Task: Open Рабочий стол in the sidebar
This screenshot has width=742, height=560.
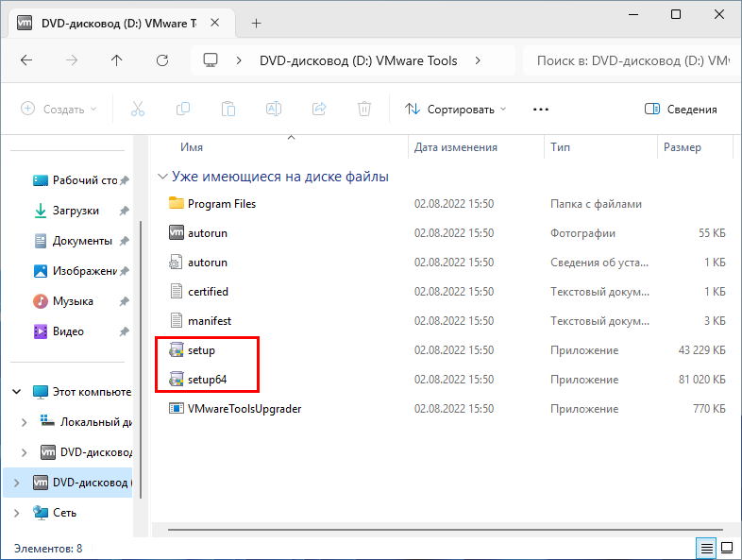Action: point(85,180)
